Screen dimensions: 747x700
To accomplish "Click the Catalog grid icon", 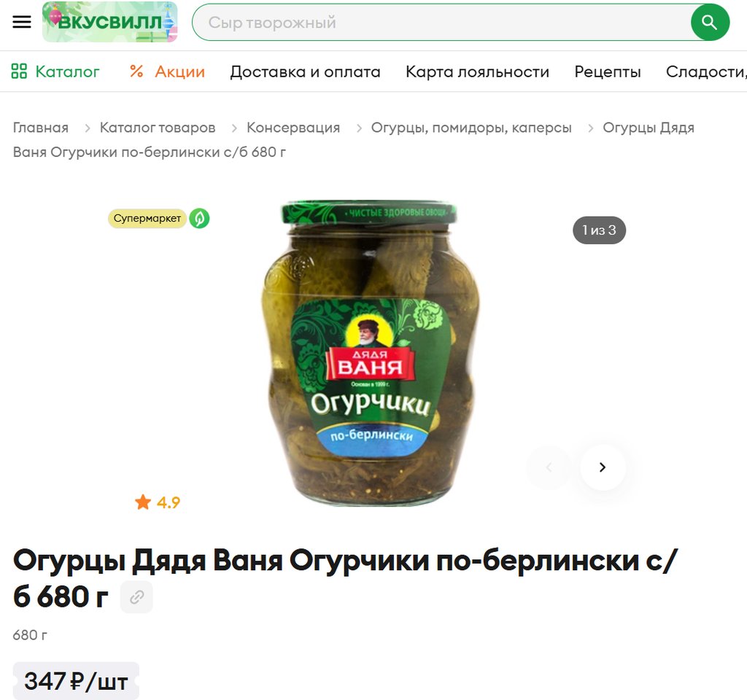I will click(19, 71).
